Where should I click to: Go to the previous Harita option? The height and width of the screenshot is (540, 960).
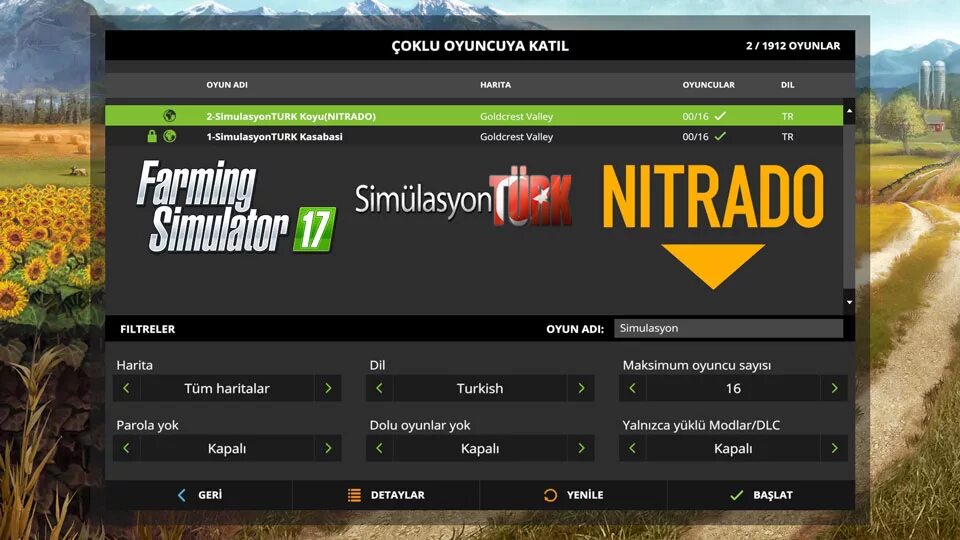(127, 388)
